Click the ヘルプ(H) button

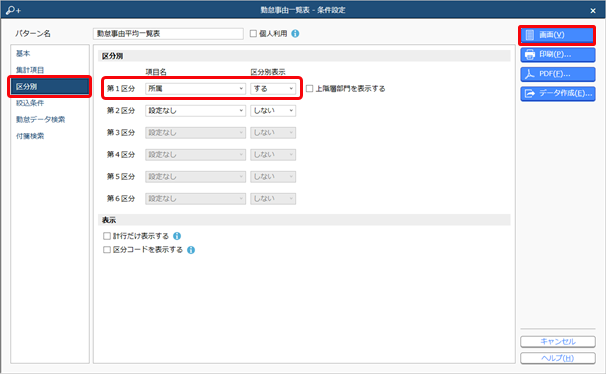pos(558,358)
